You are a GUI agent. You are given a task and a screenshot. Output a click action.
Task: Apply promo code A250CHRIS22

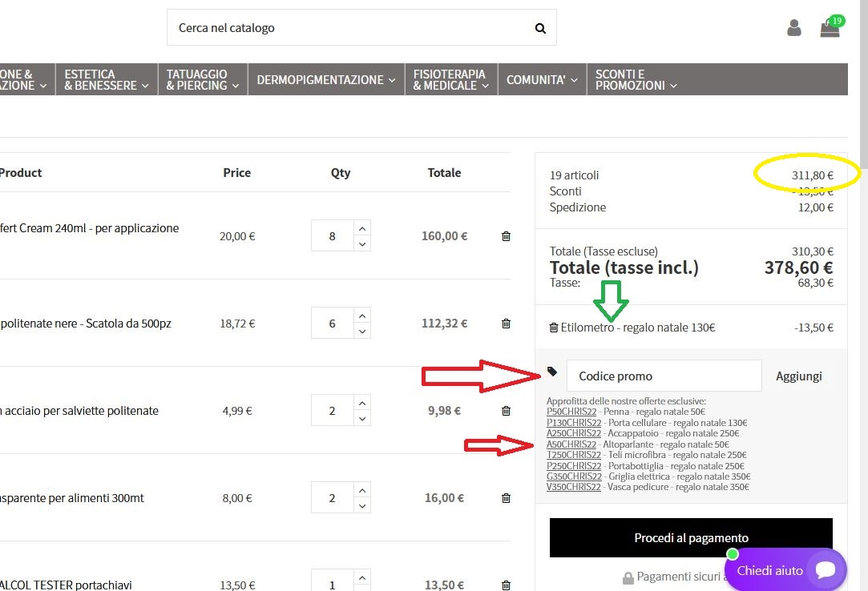(574, 433)
